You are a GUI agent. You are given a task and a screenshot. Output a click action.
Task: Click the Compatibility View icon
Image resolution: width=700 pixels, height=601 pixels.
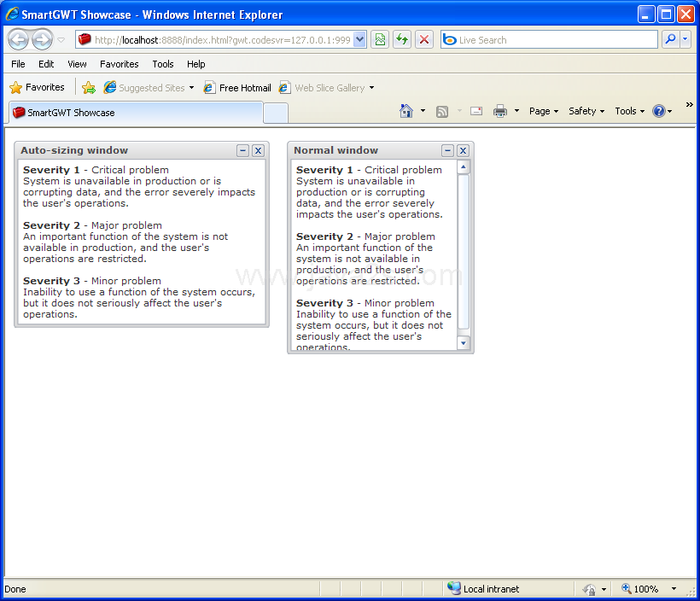380,40
